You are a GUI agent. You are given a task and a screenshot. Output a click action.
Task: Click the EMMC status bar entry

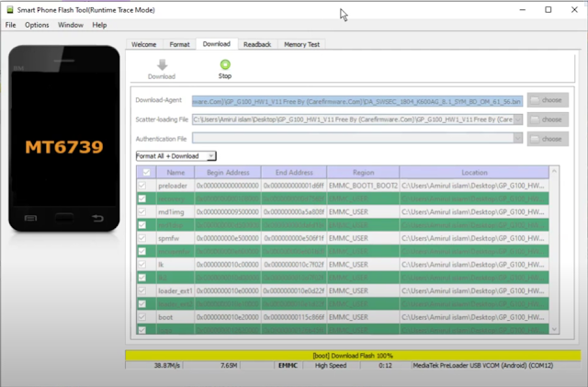[x=288, y=365]
